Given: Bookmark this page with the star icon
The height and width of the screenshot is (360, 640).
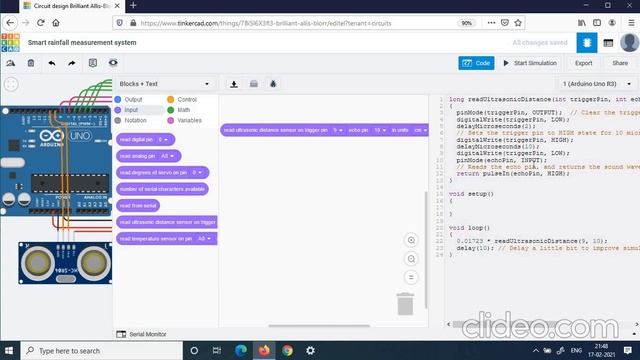Looking at the screenshot, I should [518, 23].
